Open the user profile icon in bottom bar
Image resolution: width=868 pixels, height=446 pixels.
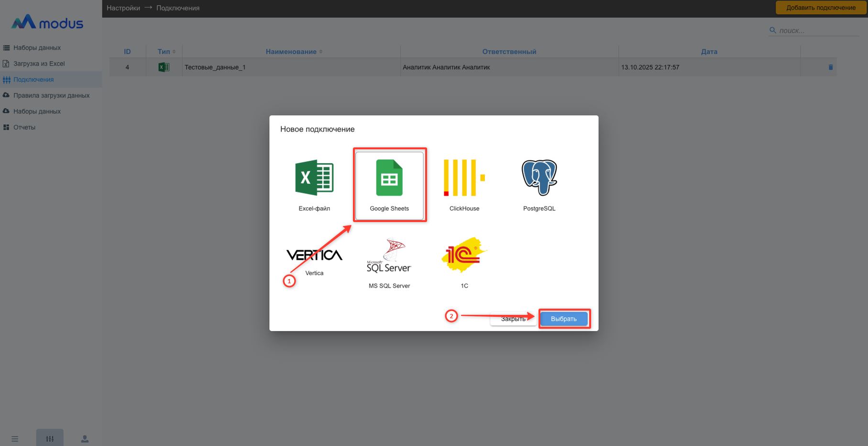[x=85, y=439]
